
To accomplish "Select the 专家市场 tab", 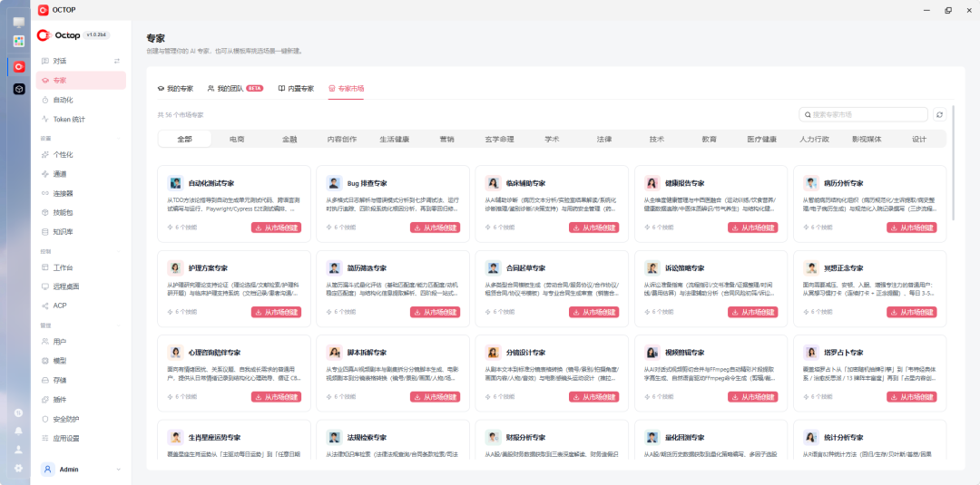I will coord(347,89).
